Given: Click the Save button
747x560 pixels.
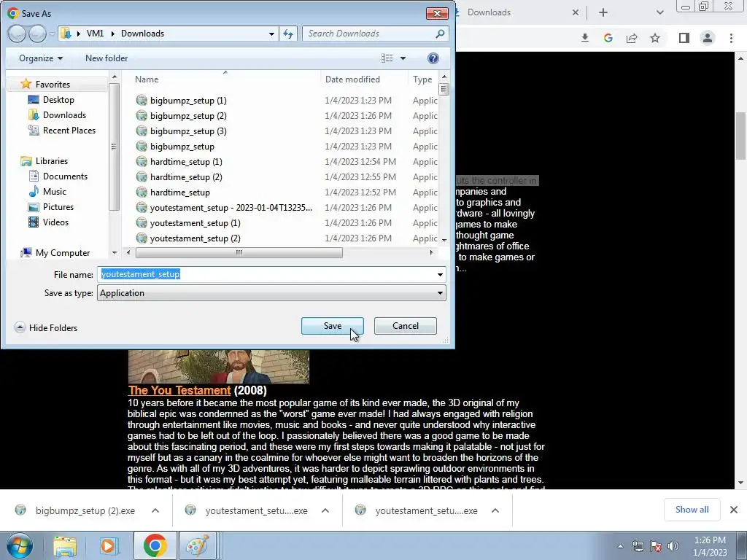Looking at the screenshot, I should pos(332,326).
